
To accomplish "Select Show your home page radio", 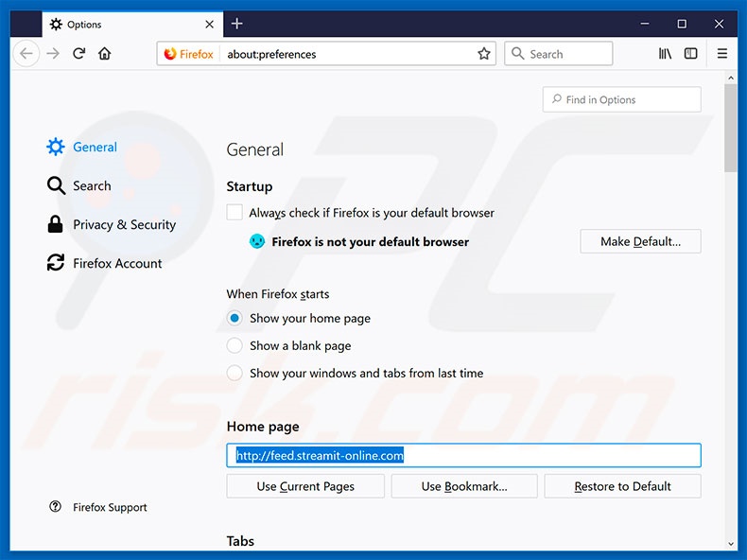I will click(235, 319).
